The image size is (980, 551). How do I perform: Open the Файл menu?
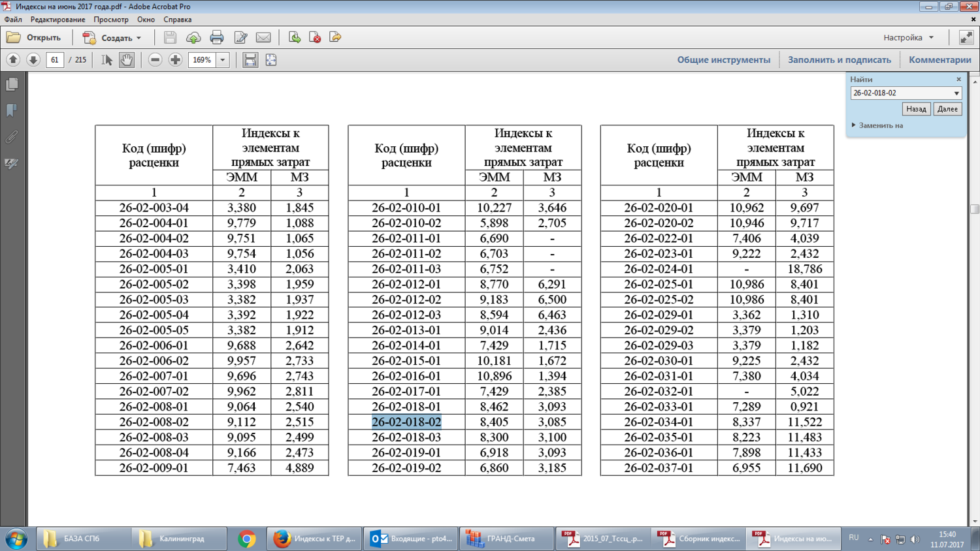[x=13, y=20]
